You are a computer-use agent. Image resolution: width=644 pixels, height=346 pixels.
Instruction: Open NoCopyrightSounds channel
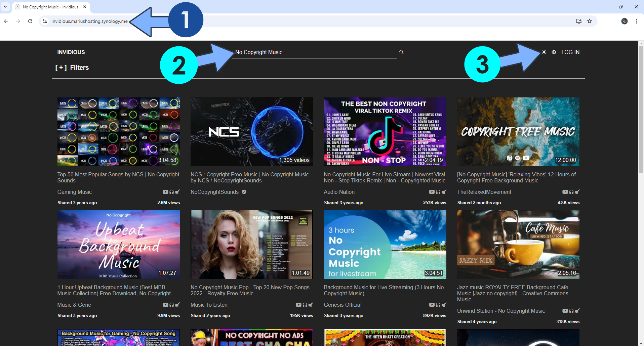point(214,192)
